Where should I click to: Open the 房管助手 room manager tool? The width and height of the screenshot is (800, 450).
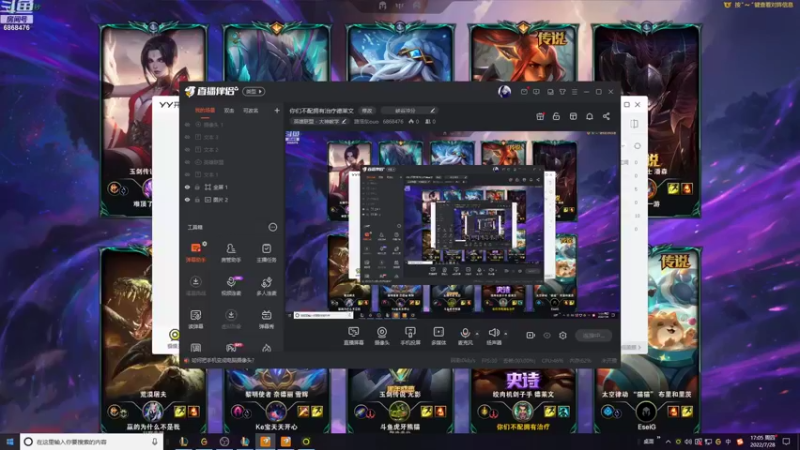(231, 252)
